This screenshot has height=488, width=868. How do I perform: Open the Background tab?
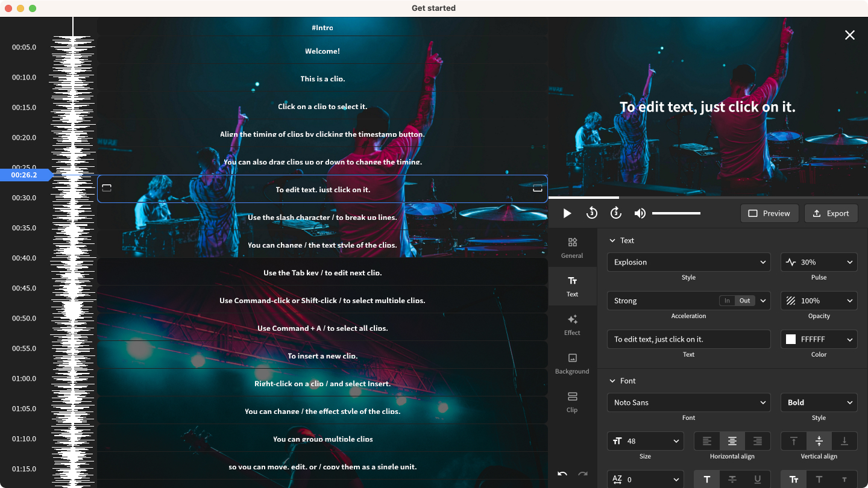tap(572, 363)
